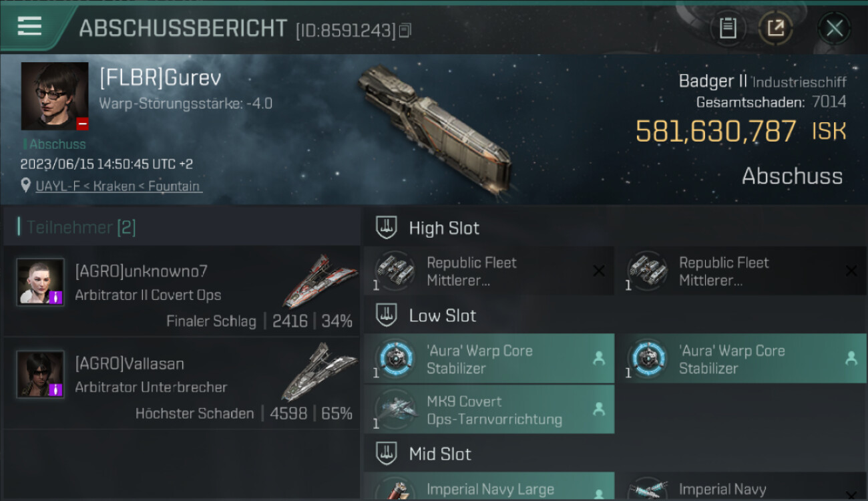This screenshot has height=501, width=868.
Task: Select first Republic Fleet Mittlerer module
Action: coord(489,271)
